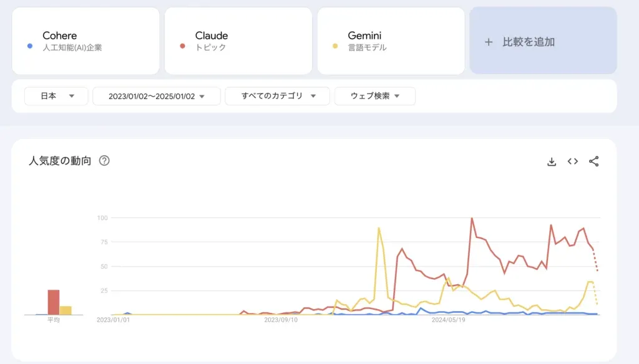This screenshot has height=364, width=639.
Task: Open the ウェブ検索 search type dropdown
Action: [x=374, y=96]
